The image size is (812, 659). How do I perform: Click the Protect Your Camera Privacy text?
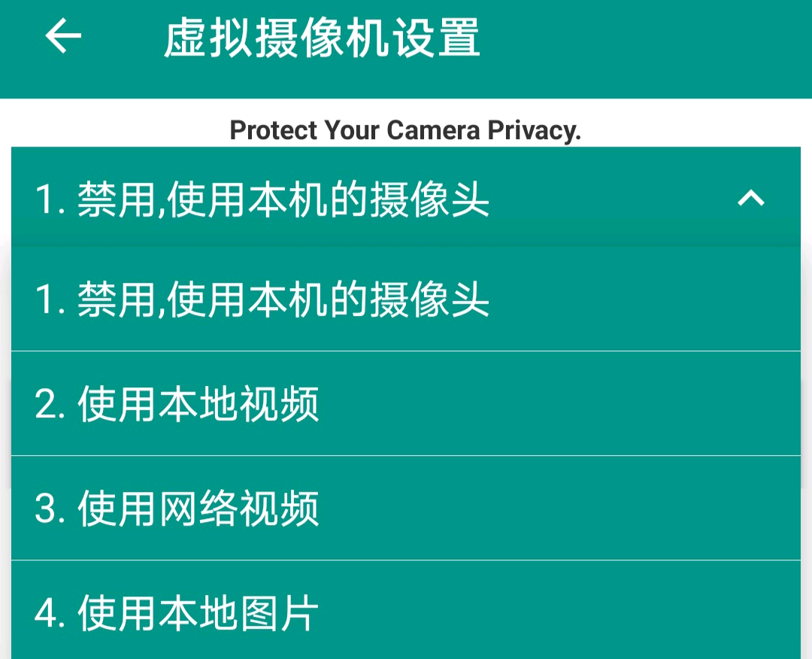click(x=405, y=130)
